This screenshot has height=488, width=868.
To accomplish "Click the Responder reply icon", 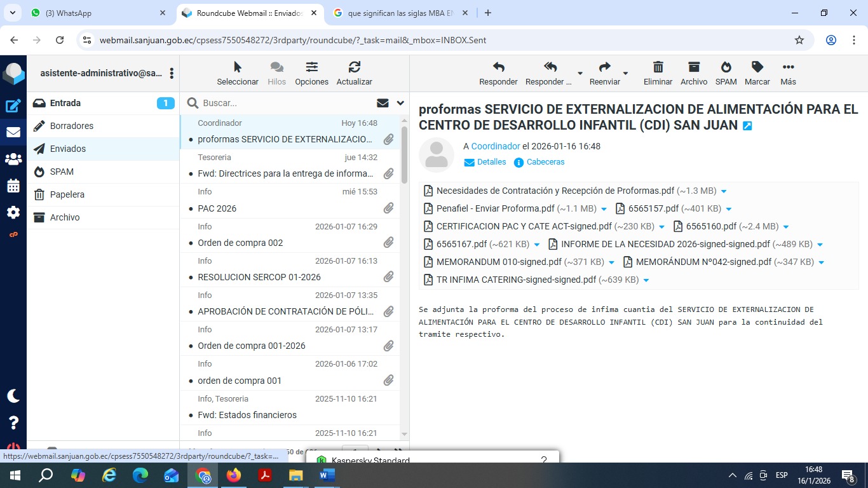I will coord(498,67).
